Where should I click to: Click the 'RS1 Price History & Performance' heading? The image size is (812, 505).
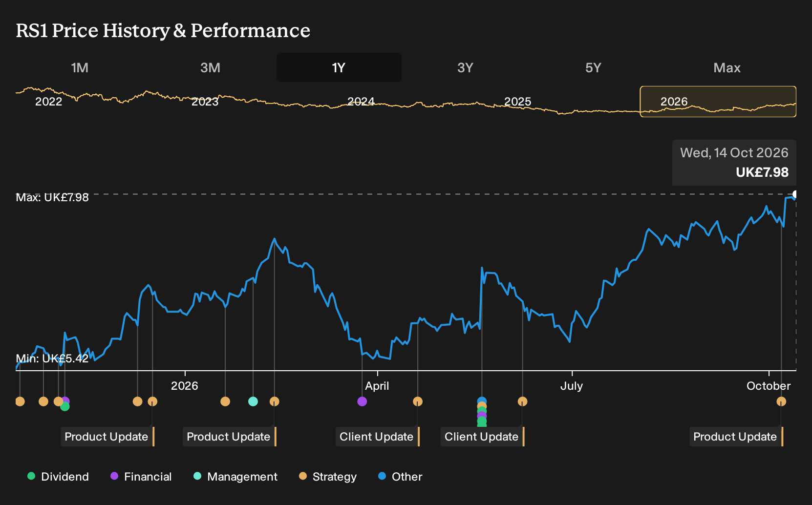click(x=163, y=30)
